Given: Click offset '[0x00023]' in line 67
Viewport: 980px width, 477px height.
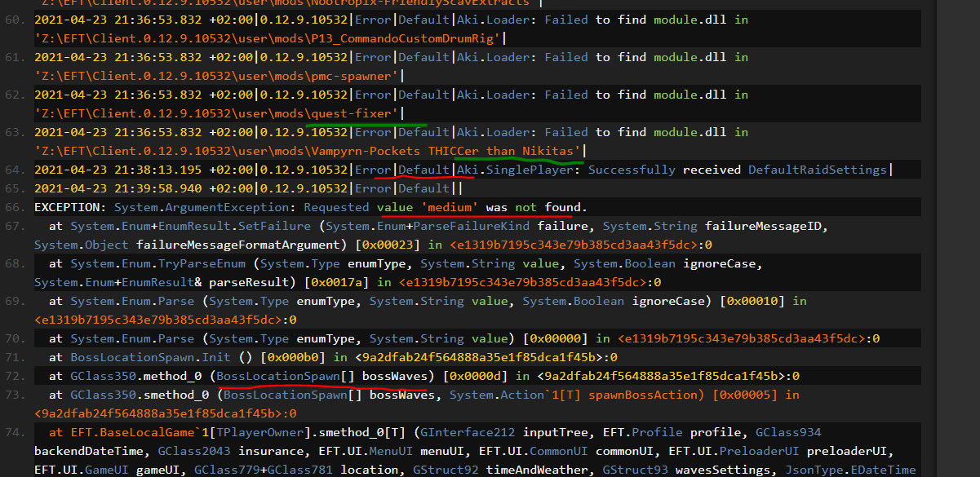Looking at the screenshot, I should click(386, 245).
